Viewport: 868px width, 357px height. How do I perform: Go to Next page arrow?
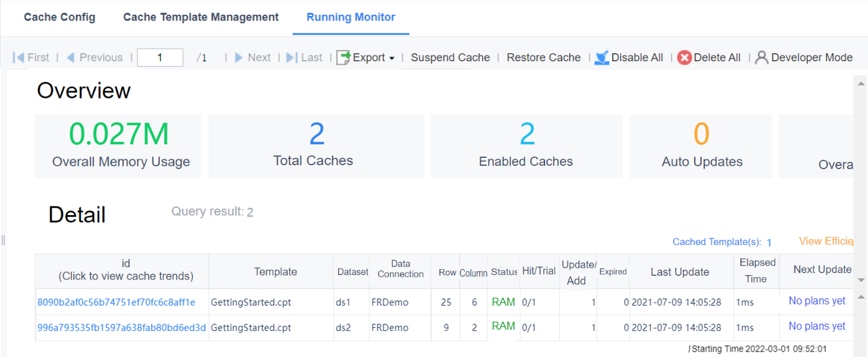(x=239, y=57)
